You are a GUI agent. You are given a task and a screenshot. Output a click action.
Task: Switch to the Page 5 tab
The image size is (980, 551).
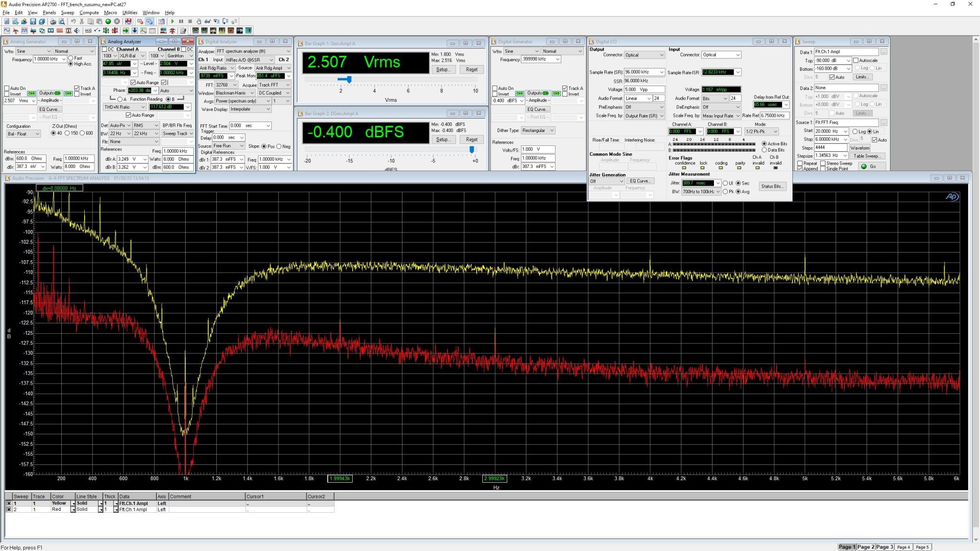[922, 547]
